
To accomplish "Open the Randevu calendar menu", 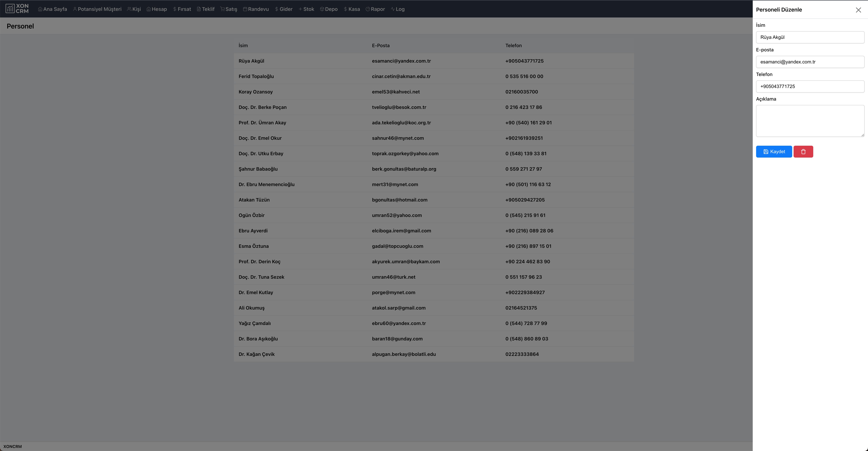I will [x=256, y=9].
